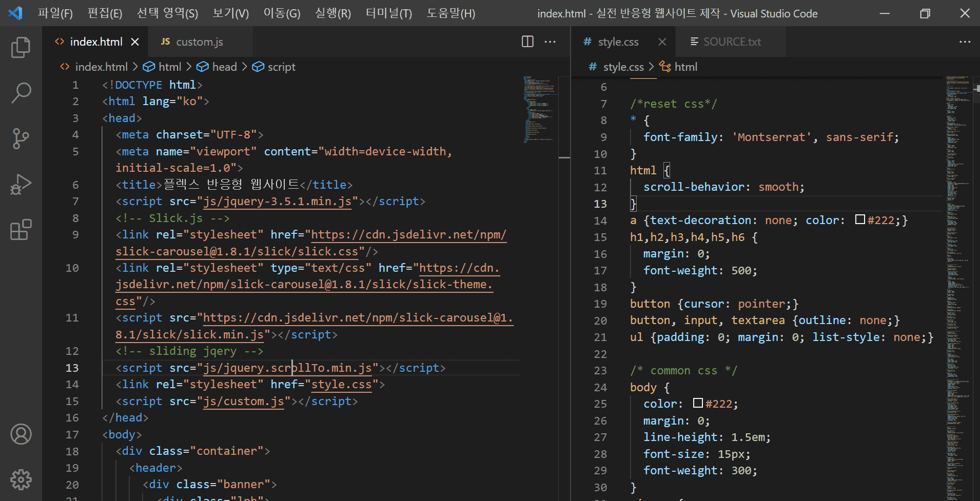Click the #222 color swatch on line 14
This screenshot has height=501, width=980.
click(860, 220)
